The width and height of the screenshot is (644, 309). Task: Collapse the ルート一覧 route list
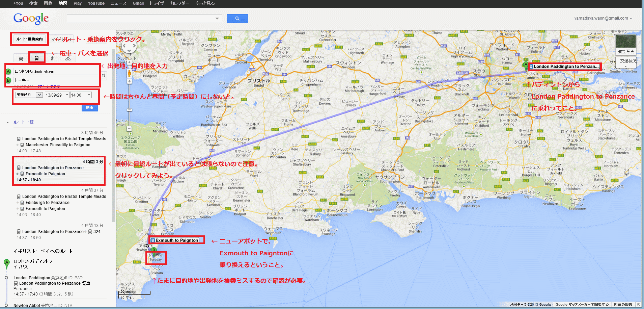[7, 123]
